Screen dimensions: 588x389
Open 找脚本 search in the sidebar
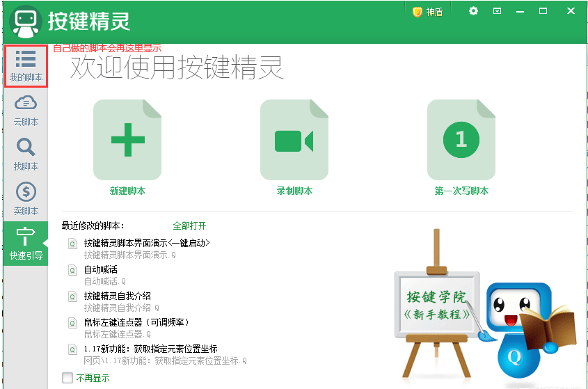tap(26, 154)
